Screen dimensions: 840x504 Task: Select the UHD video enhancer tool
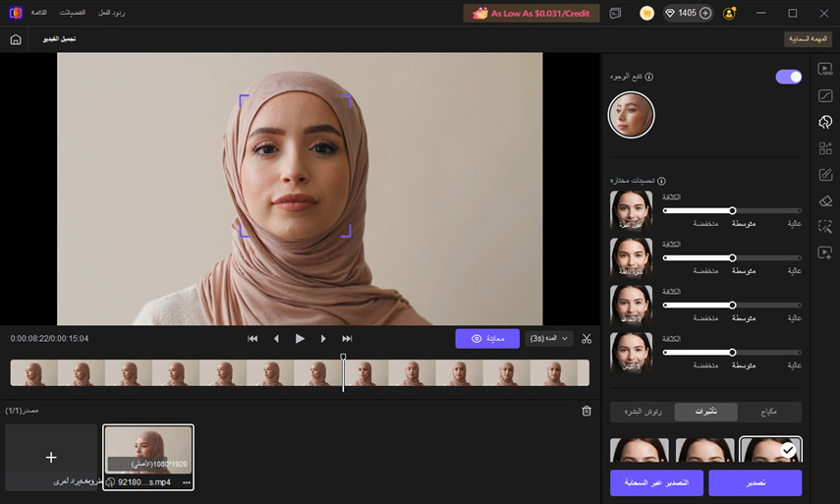pos(825,69)
